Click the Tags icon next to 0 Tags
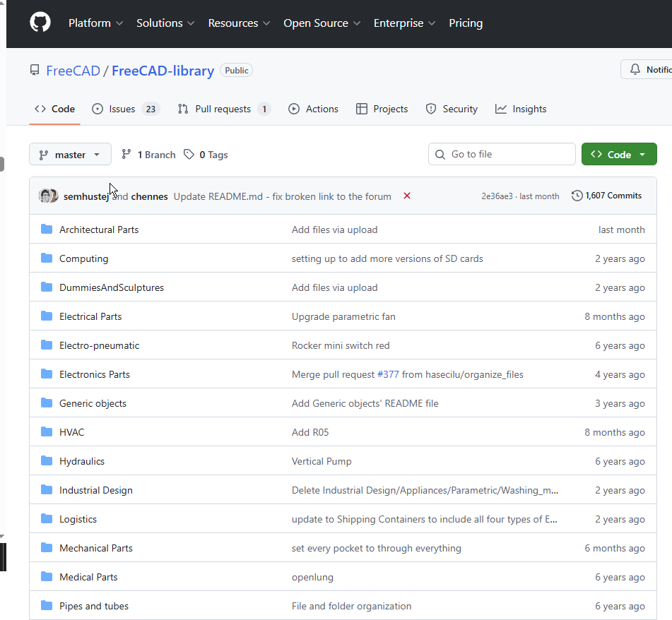This screenshot has height=620, width=672. click(189, 155)
